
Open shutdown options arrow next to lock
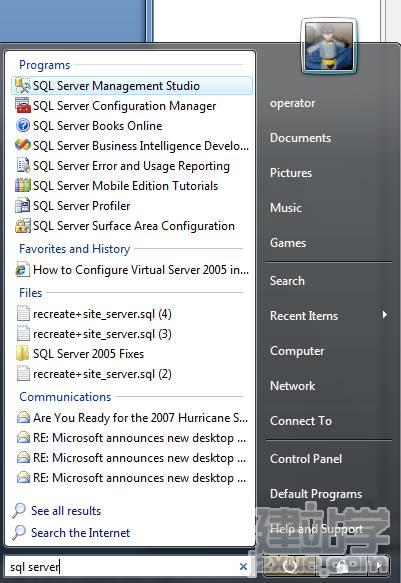coord(379,566)
